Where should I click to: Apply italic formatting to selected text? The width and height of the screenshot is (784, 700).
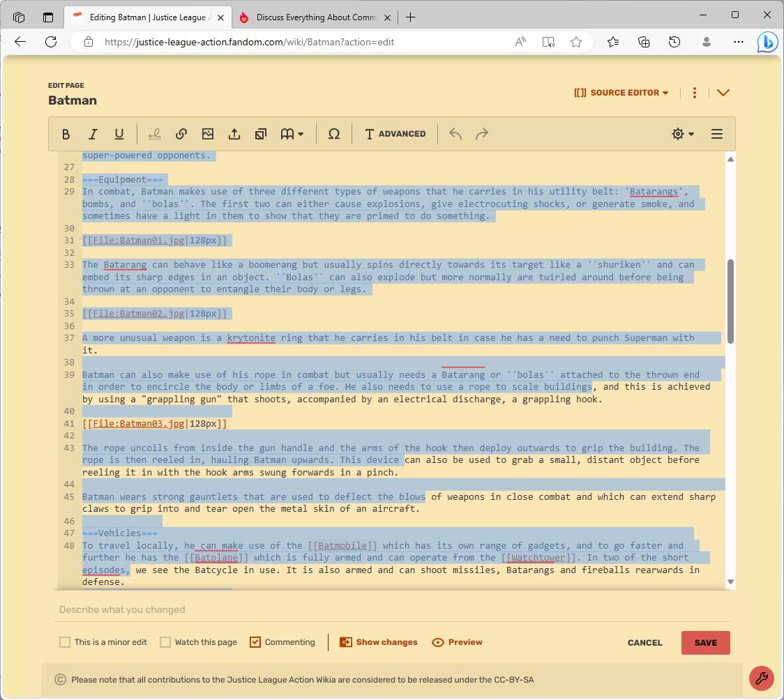pyautogui.click(x=93, y=134)
